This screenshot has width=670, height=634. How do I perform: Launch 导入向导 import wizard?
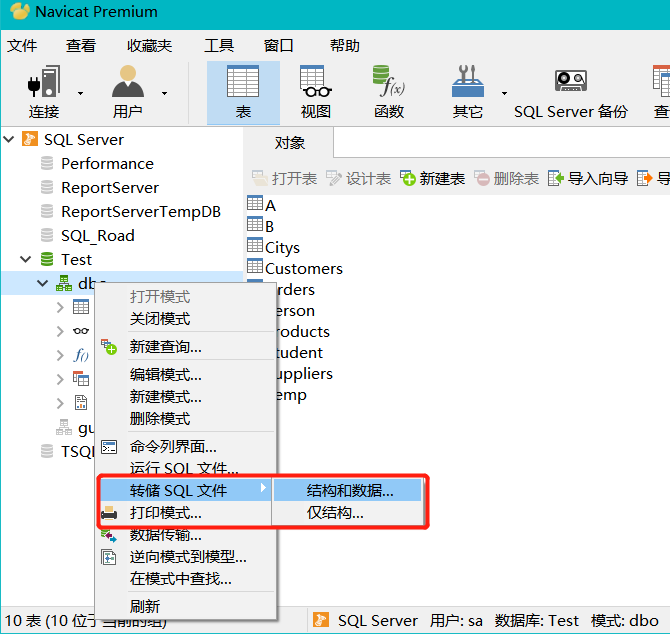pyautogui.click(x=588, y=179)
